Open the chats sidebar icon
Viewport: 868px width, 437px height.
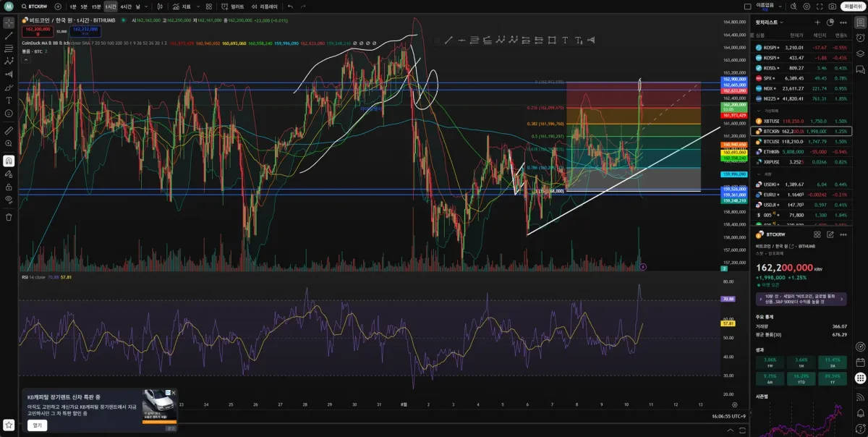point(860,69)
